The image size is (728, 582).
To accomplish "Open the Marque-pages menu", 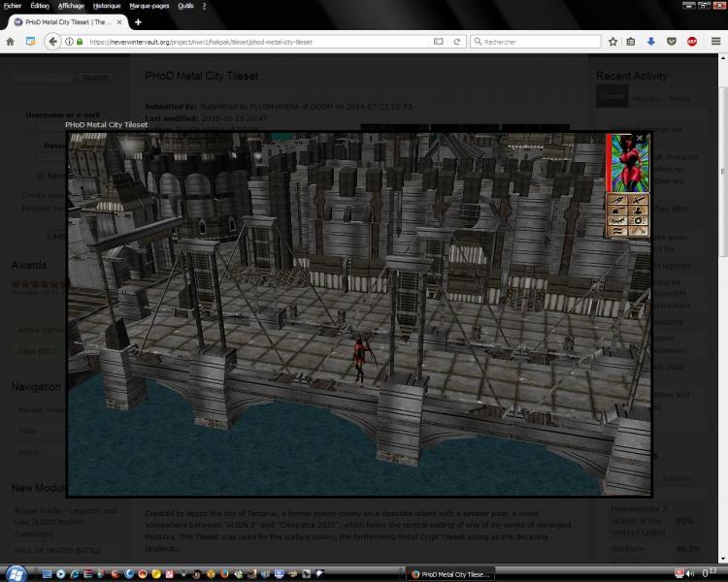I will coord(149,6).
